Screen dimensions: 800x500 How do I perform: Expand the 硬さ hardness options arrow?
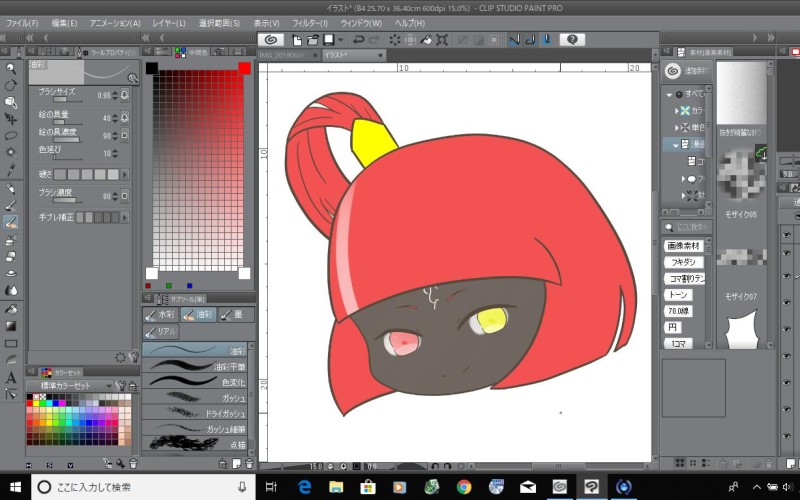[x=124, y=174]
